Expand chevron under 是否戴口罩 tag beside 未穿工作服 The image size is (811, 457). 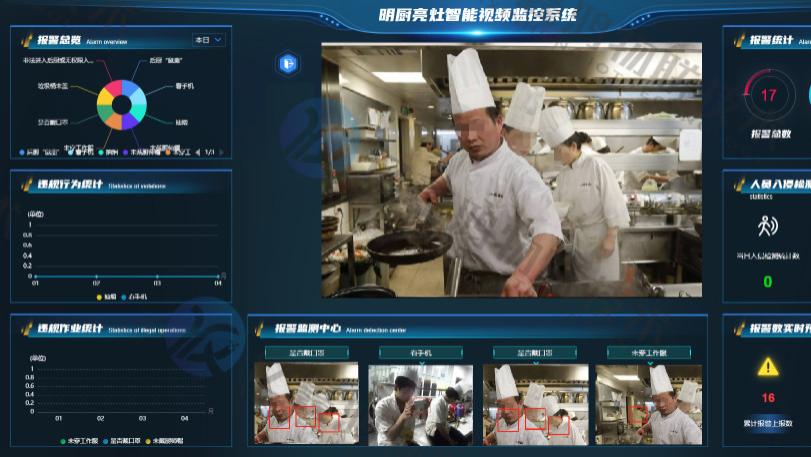pyautogui.click(x=536, y=363)
